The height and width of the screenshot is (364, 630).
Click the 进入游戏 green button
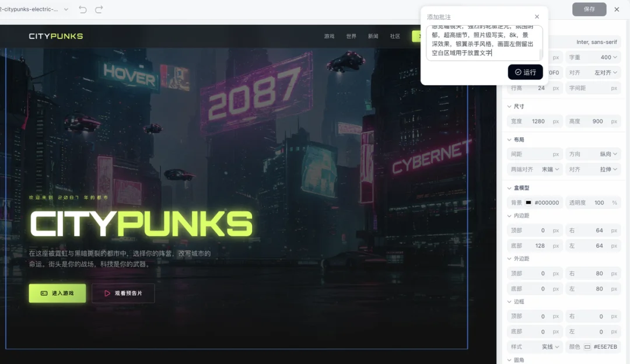57,293
